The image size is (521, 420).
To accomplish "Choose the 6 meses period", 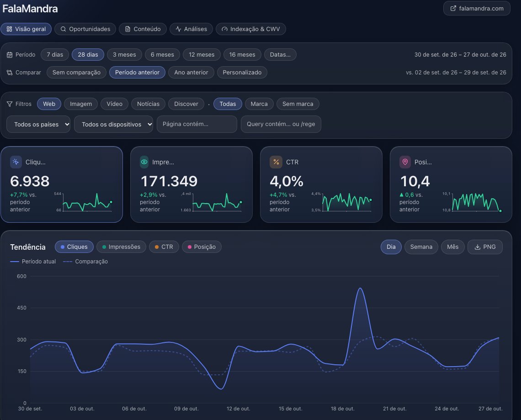I will (x=163, y=54).
